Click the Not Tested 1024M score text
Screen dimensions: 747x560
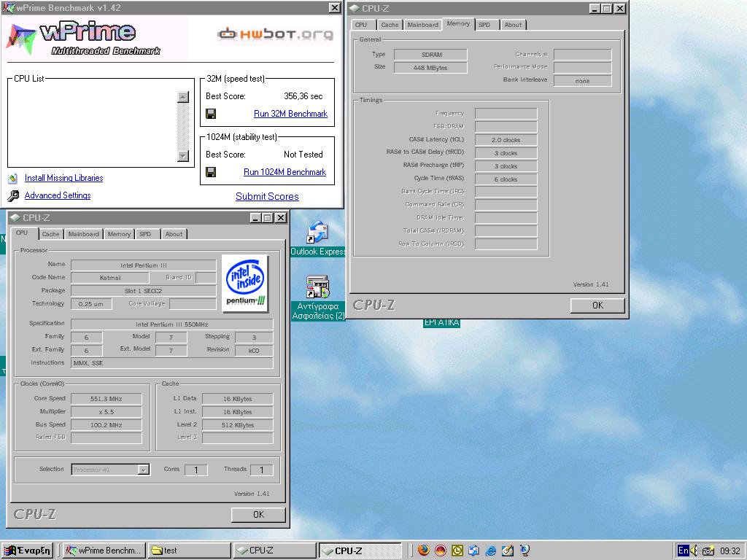coord(303,155)
